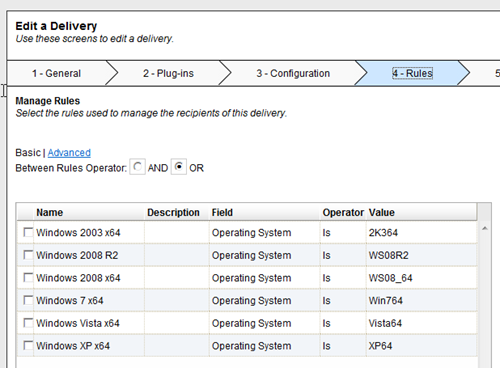Click the value 2K364

point(383,233)
